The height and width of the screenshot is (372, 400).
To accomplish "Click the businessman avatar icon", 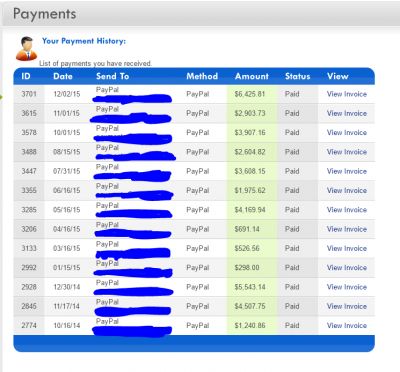I will click(26, 49).
